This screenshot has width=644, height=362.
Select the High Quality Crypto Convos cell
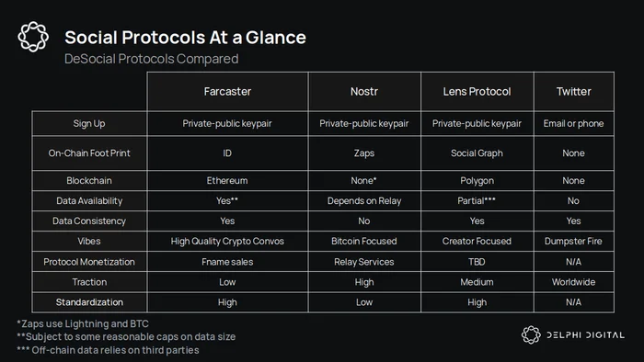click(x=227, y=241)
